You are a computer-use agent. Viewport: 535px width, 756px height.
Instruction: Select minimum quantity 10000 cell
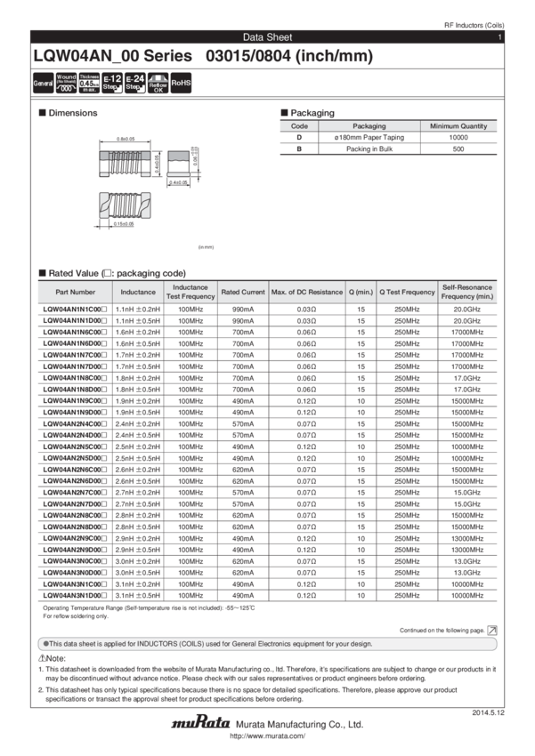point(458,137)
